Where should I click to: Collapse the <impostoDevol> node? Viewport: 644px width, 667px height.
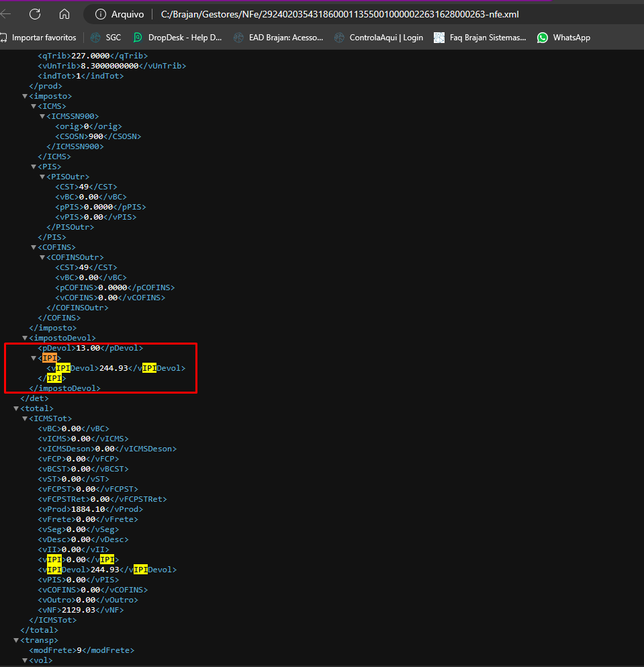[25, 338]
